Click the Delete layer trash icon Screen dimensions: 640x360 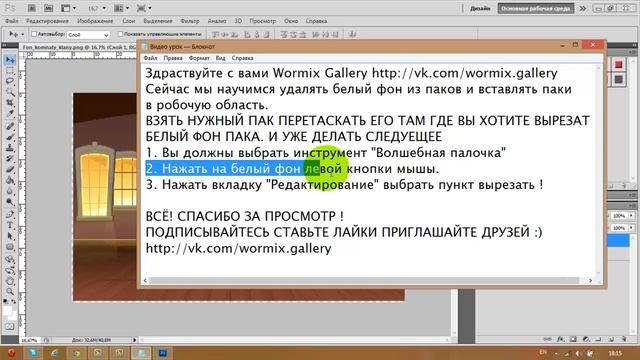(x=623, y=339)
